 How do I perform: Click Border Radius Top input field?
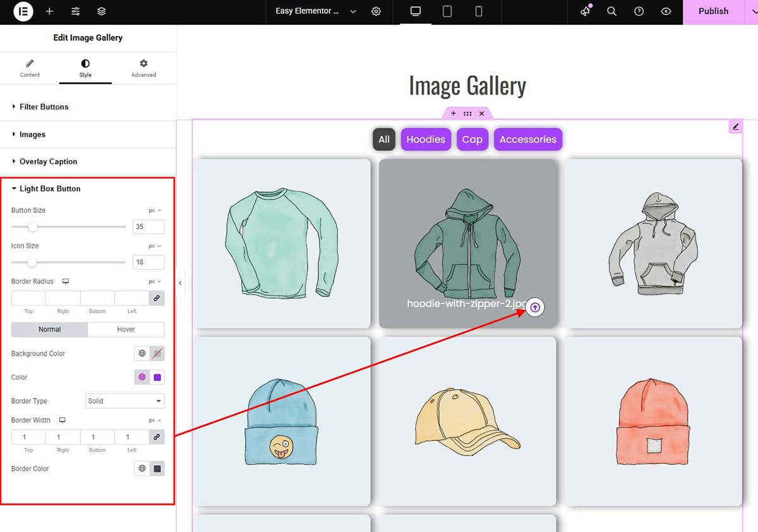(x=28, y=298)
